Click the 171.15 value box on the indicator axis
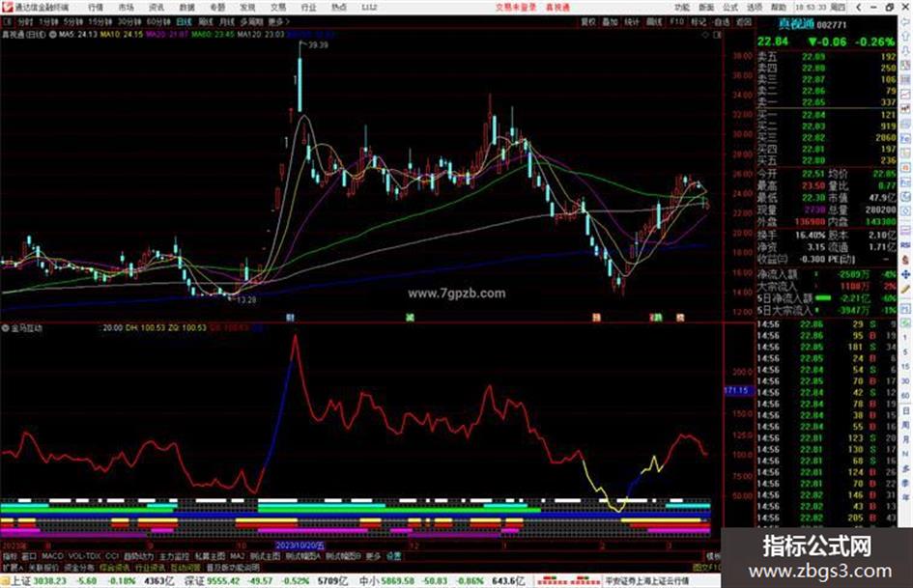This screenshot has width=913, height=588. [739, 390]
